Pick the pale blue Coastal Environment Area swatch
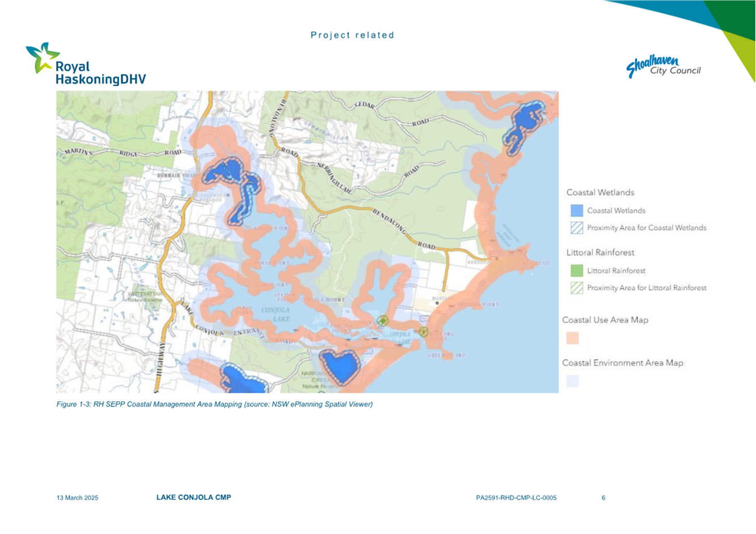This screenshot has height=534, width=756. click(572, 381)
